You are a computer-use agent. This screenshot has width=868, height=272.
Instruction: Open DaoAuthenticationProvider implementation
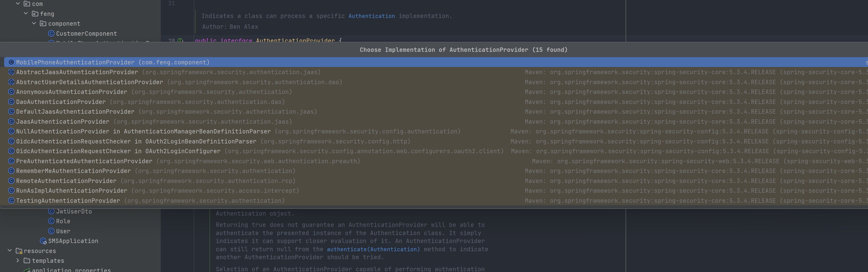pos(436,102)
